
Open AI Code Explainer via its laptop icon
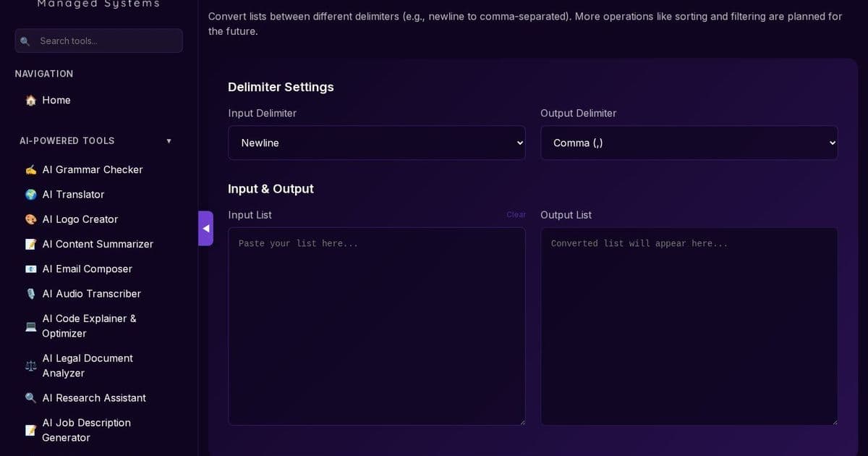pyautogui.click(x=30, y=326)
